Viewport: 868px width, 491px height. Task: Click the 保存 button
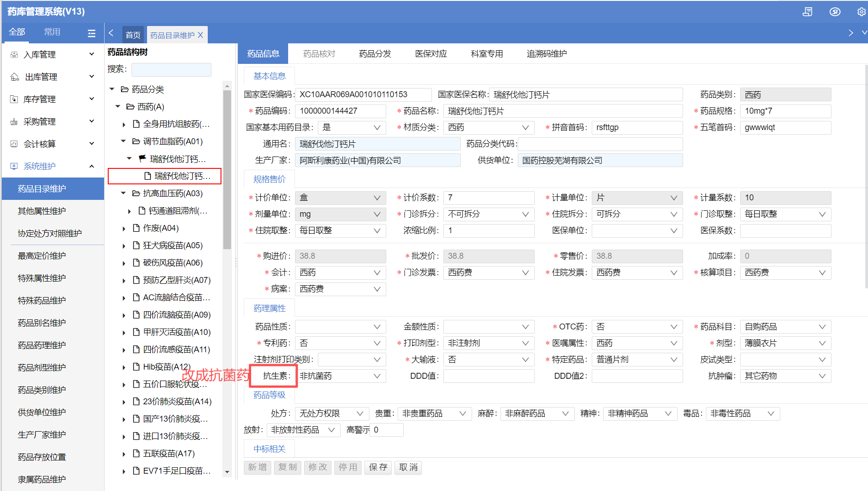[378, 467]
